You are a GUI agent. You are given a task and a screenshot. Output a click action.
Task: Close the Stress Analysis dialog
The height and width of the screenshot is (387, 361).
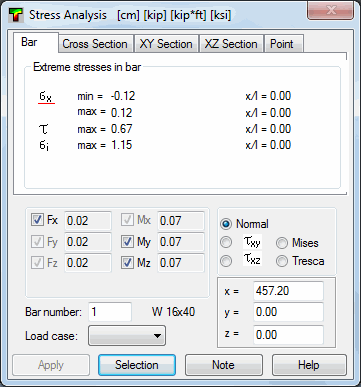click(330, 10)
